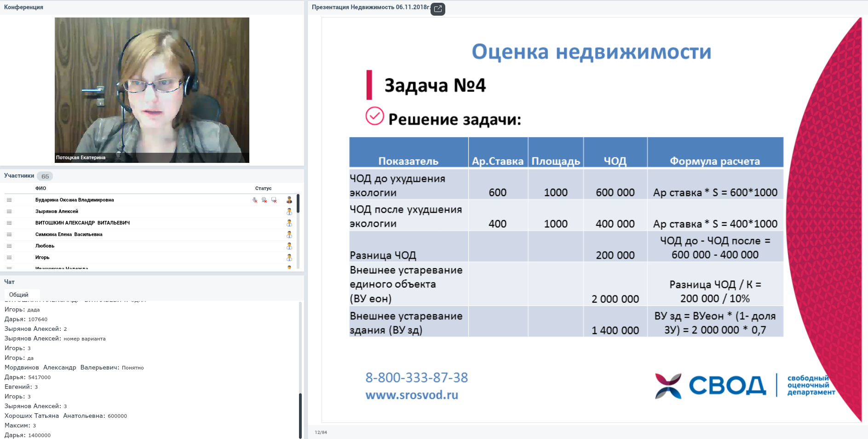Click the checkmark circle icon beside Решение задачи
Viewport: 868px width, 439px height.
point(375,116)
